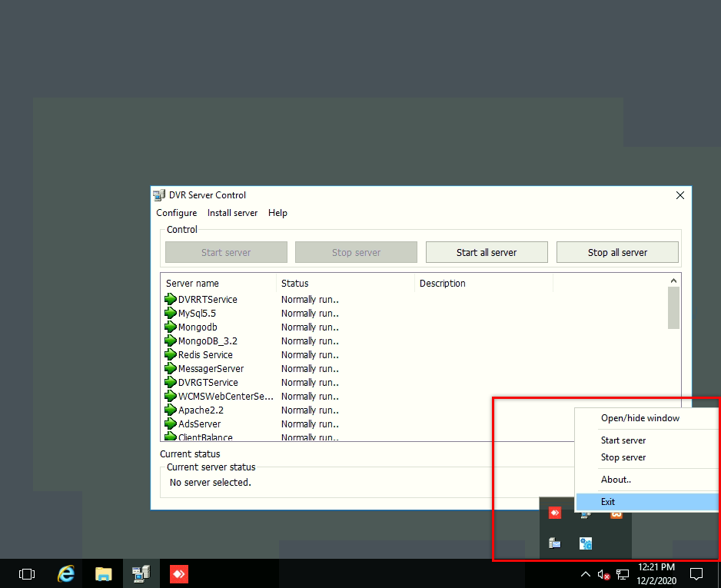The width and height of the screenshot is (721, 588).
Task: Click the "Normally run.." status of Apache2.2
Action: coord(310,410)
